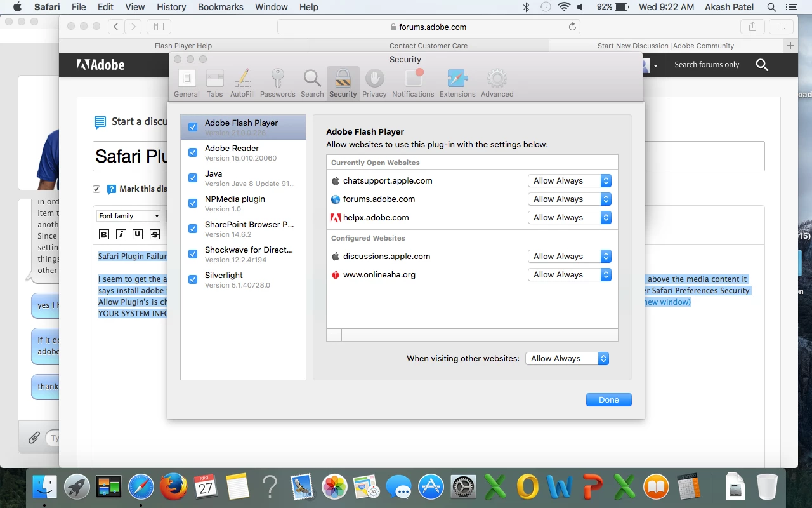Apply bold formatting in the editor

coord(104,234)
